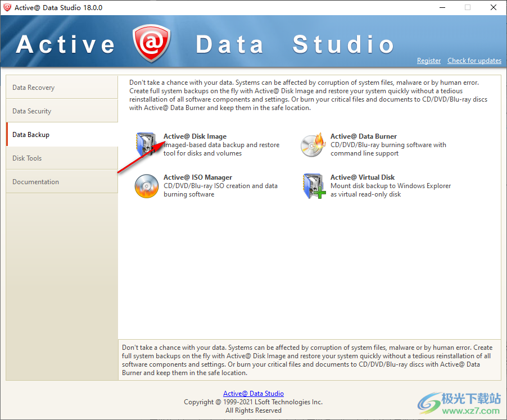This screenshot has height=420, width=507.
Task: Open Check for updates
Action: click(474, 61)
